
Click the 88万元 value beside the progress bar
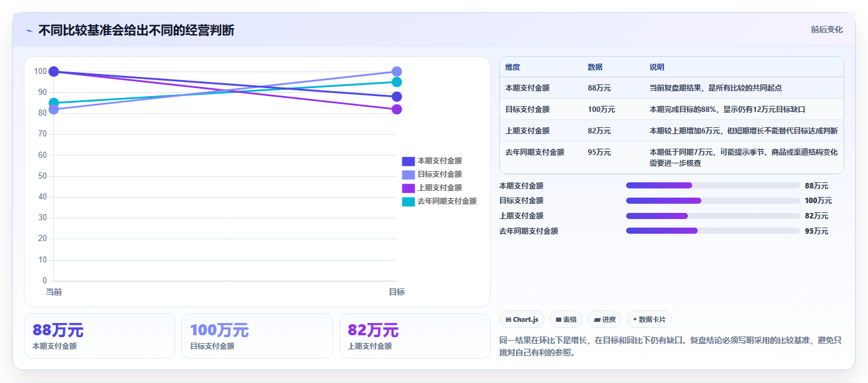click(x=817, y=185)
